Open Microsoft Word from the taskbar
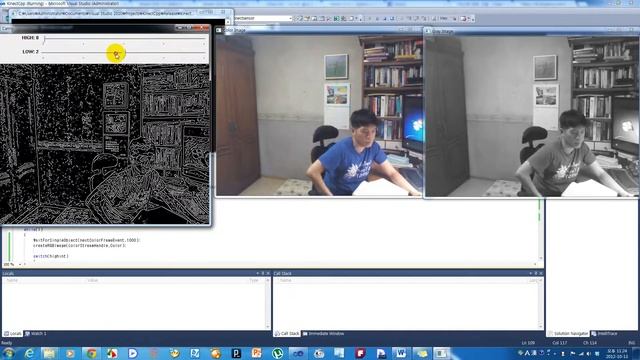Image resolution: width=640 pixels, height=360 pixels. point(400,353)
